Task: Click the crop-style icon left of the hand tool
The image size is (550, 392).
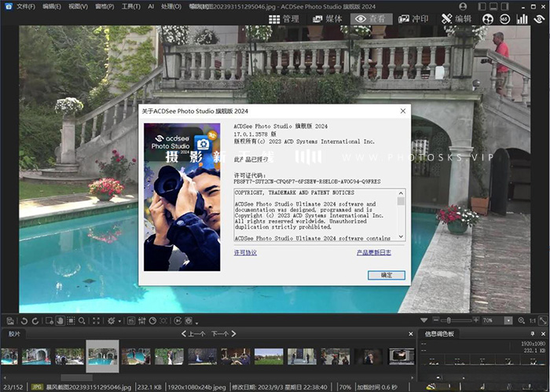Action: tap(49, 321)
